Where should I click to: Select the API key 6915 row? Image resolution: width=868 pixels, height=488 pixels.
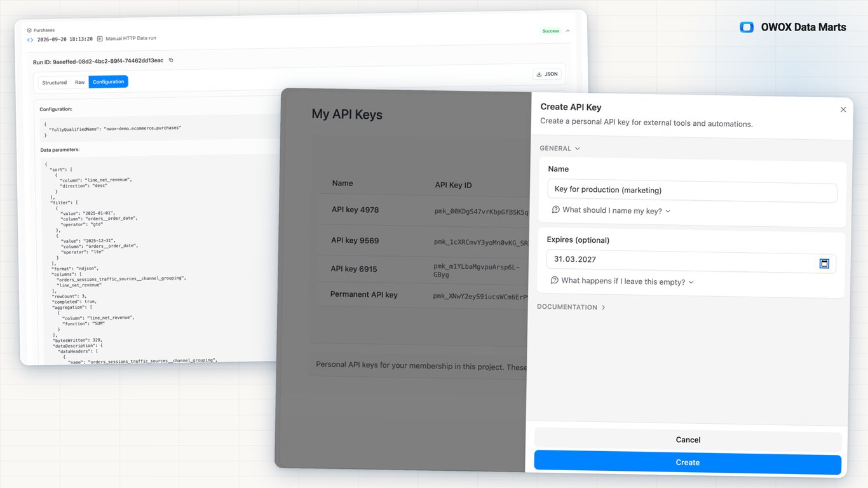coord(423,269)
